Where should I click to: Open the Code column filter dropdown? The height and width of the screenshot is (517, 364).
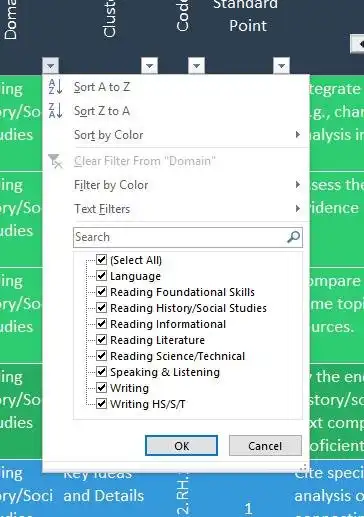pyautogui.click(x=196, y=66)
